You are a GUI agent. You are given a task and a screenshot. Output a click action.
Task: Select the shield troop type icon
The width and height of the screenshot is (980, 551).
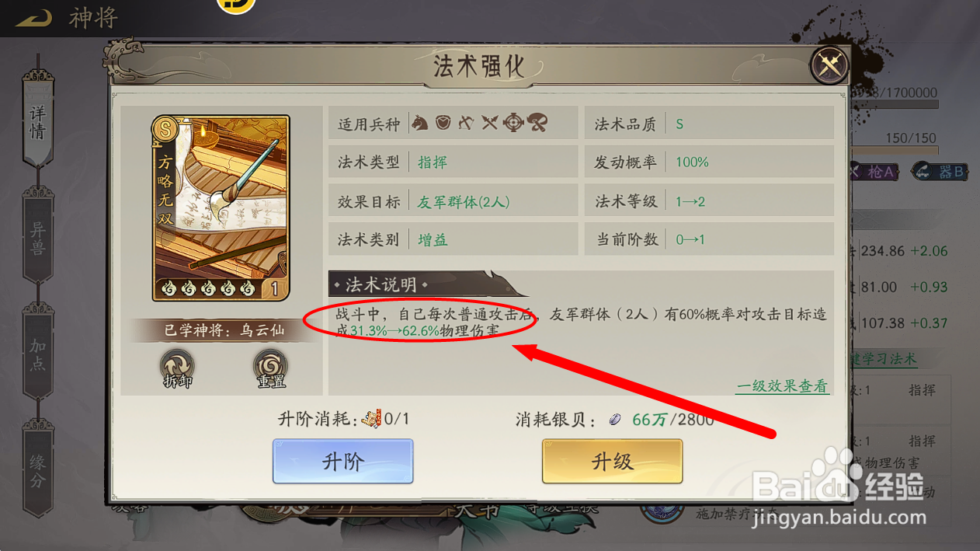(x=443, y=123)
